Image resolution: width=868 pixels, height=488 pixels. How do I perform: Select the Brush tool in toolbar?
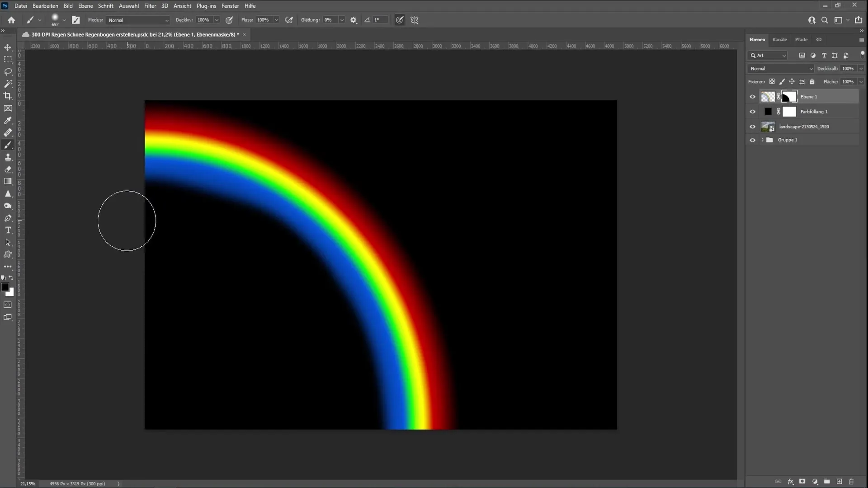point(8,145)
